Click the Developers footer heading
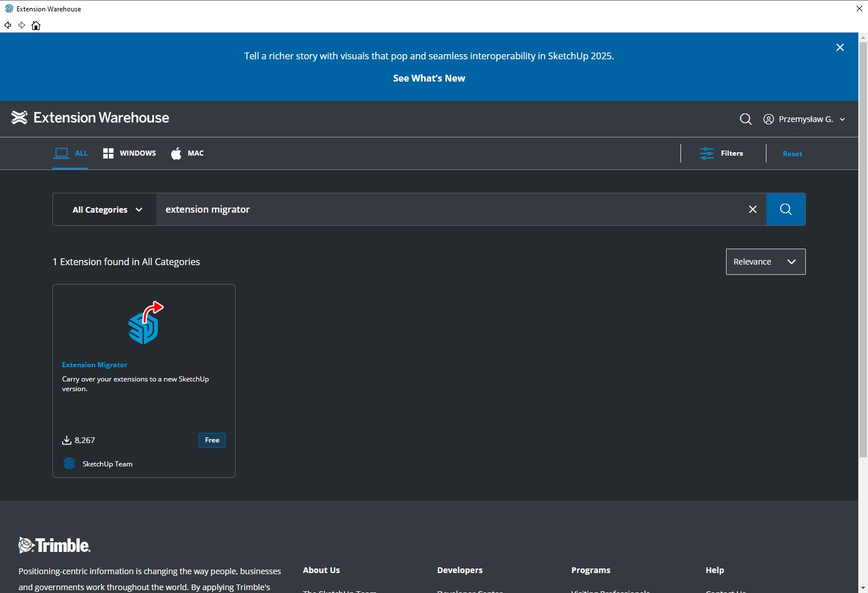The width and height of the screenshot is (868, 593). point(460,570)
